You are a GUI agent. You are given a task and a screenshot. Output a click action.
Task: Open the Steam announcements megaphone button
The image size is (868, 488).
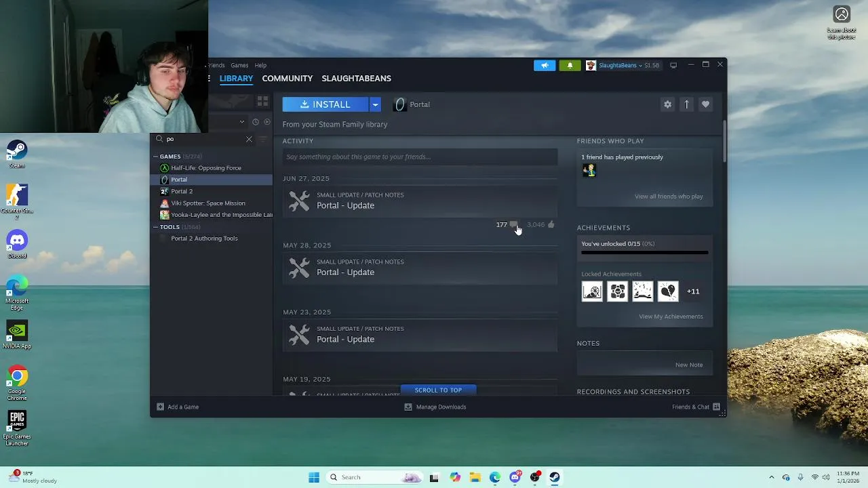(544, 65)
